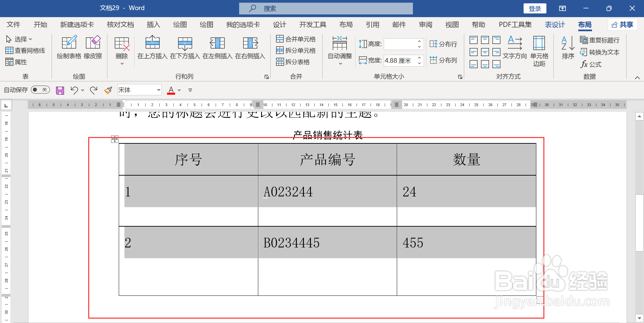
Task: Apply center alignment from 对齐方式 group
Action: point(485,52)
